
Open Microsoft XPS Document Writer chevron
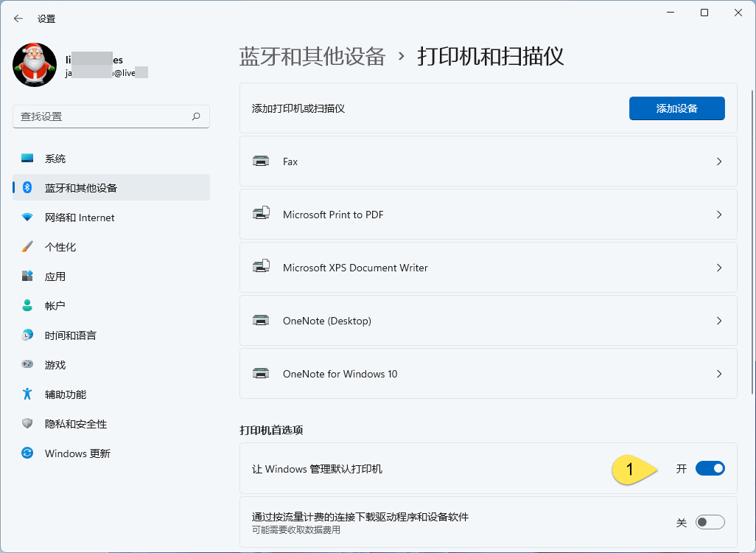[x=719, y=268]
